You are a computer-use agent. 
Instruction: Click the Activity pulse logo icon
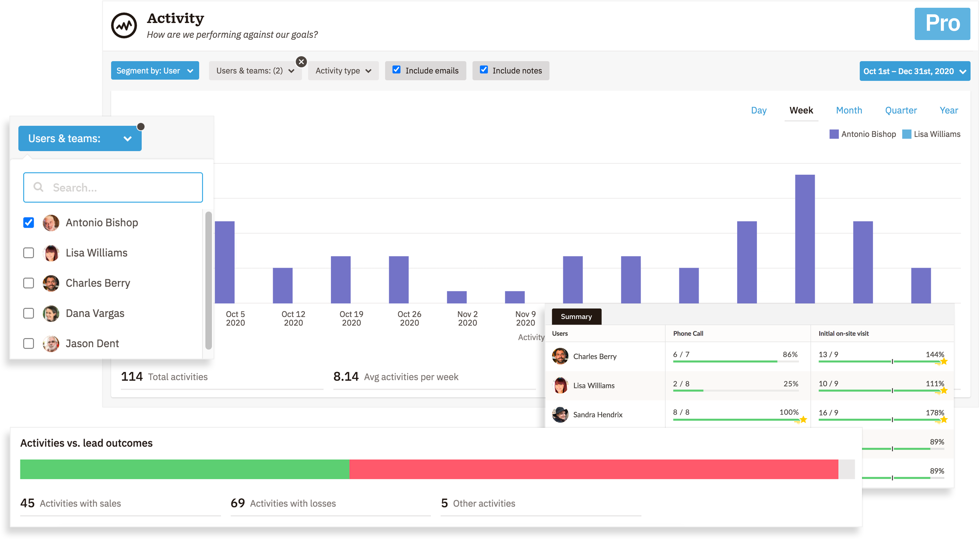[124, 26]
